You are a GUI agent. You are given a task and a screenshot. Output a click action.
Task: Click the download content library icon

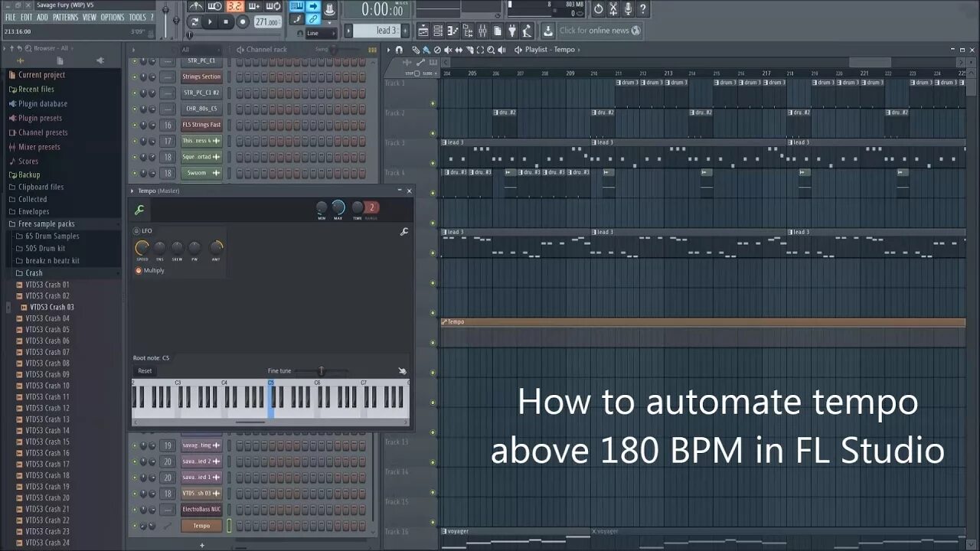548,31
